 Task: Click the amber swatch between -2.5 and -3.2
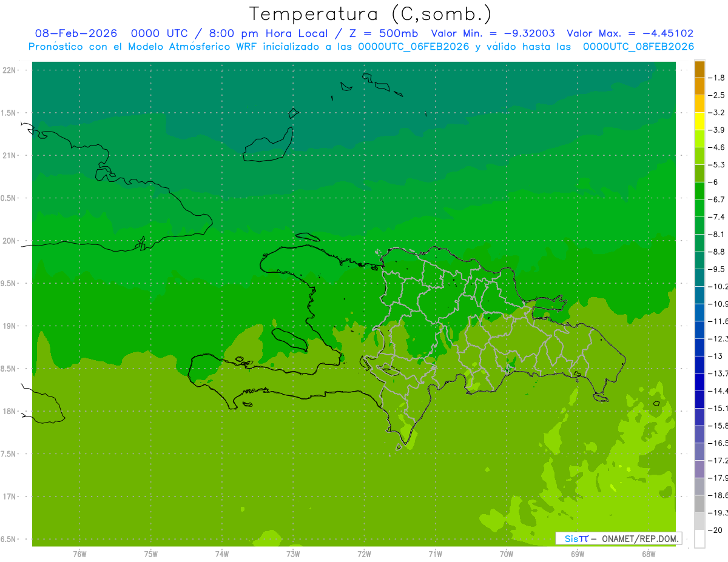(x=699, y=104)
